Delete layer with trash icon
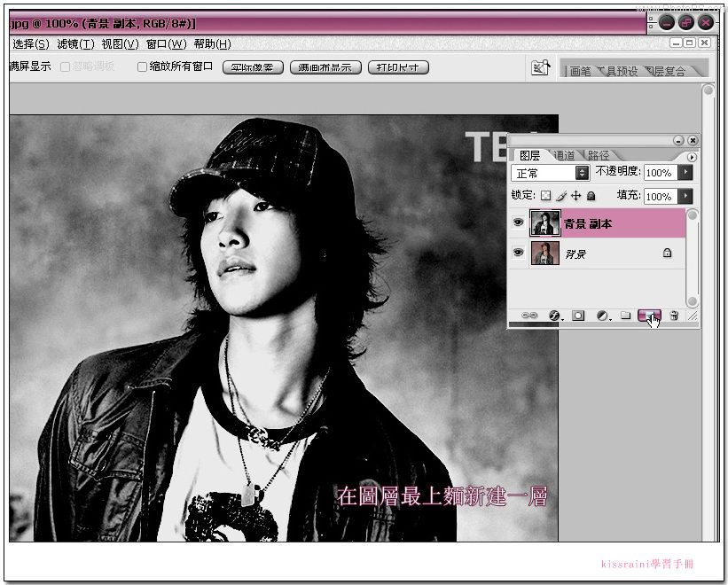The width and height of the screenshot is (728, 585). click(674, 316)
